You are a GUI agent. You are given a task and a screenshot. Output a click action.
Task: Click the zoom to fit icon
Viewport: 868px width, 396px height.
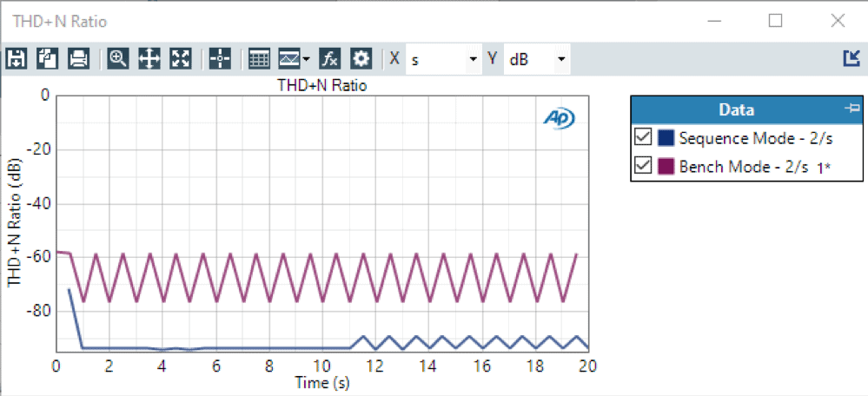pos(181,59)
